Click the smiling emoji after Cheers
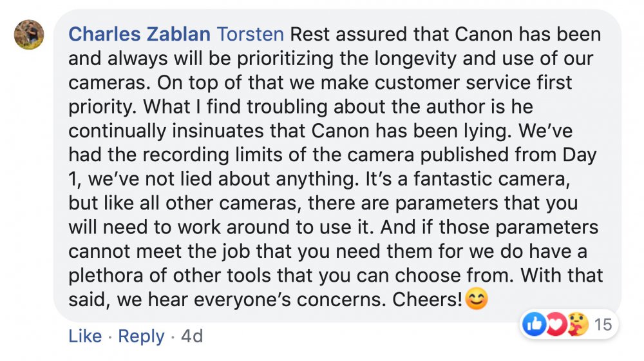Image resolution: width=644 pixels, height=361 pixels. pos(476,301)
